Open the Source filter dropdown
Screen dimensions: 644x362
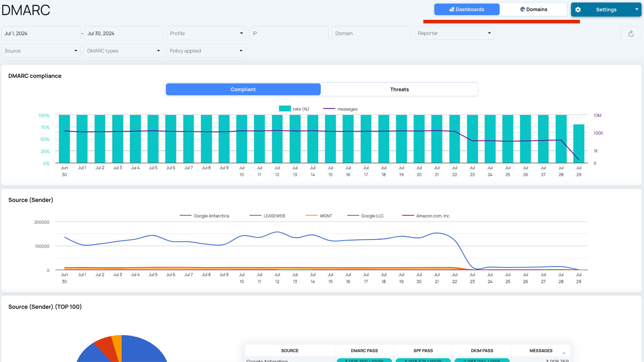41,51
